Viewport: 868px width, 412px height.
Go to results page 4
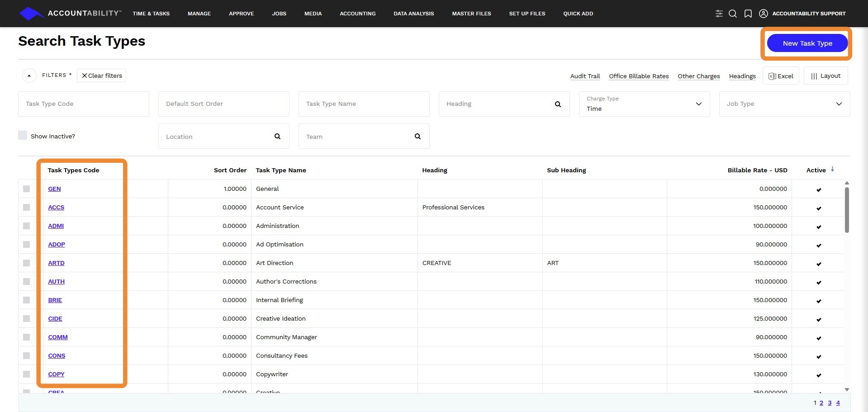point(838,403)
